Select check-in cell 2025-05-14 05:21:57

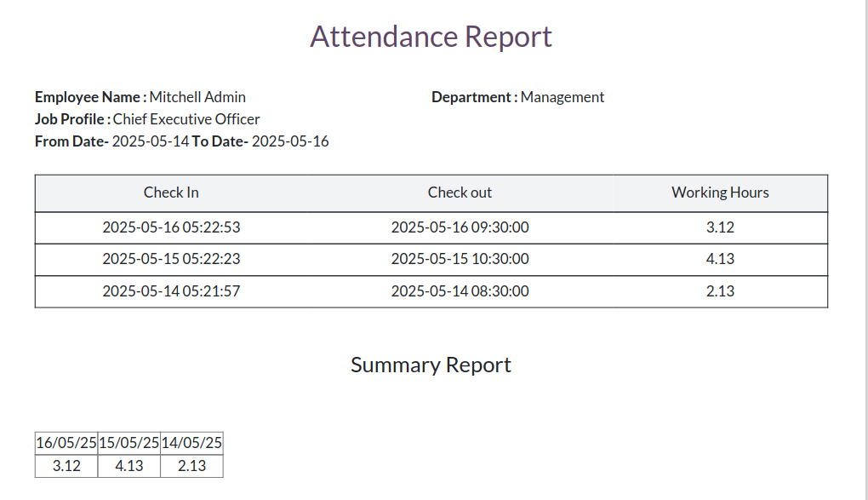(x=171, y=291)
